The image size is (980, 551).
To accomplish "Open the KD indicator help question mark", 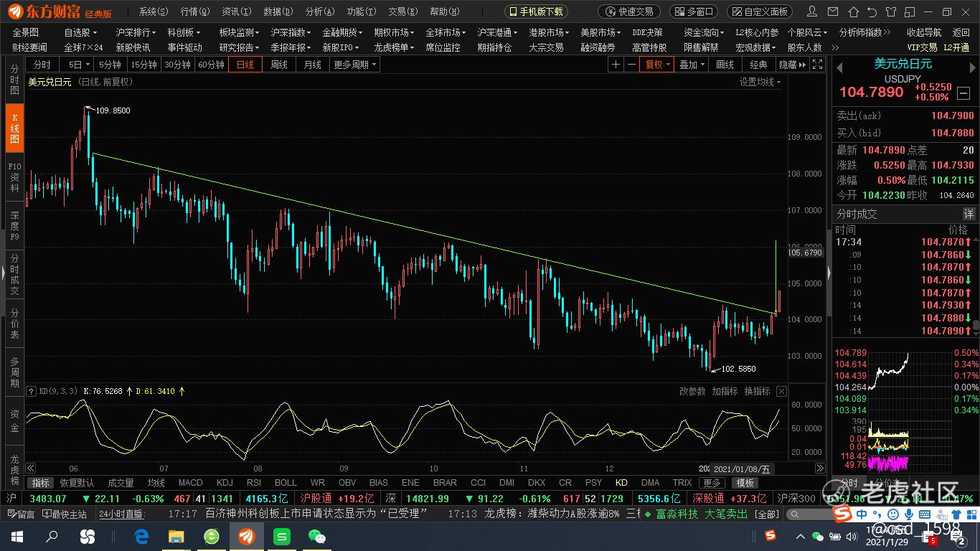I will pyautogui.click(x=31, y=391).
